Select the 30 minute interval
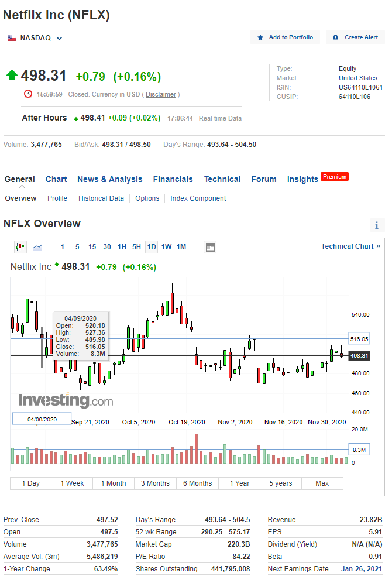The image size is (392, 583). coord(107,247)
